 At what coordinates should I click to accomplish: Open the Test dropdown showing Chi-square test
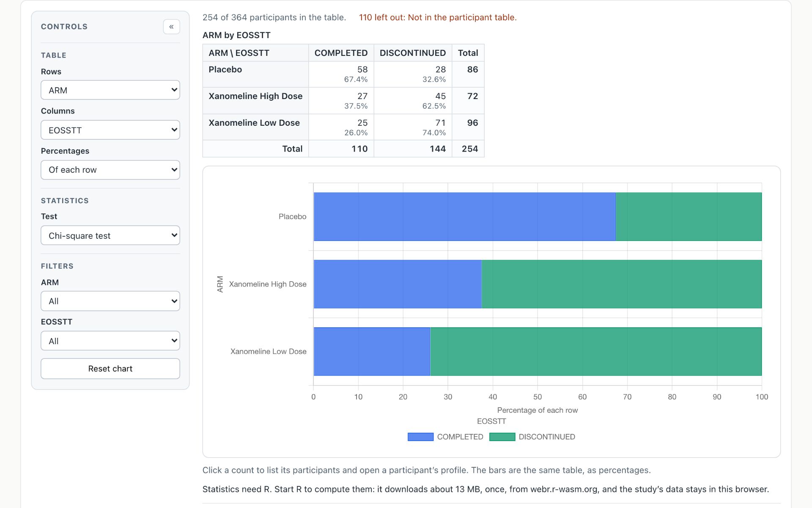coord(110,235)
